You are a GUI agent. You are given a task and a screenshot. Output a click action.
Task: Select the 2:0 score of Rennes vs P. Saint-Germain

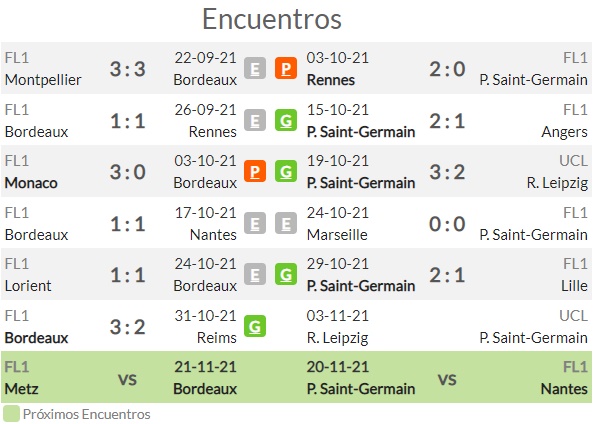(447, 69)
